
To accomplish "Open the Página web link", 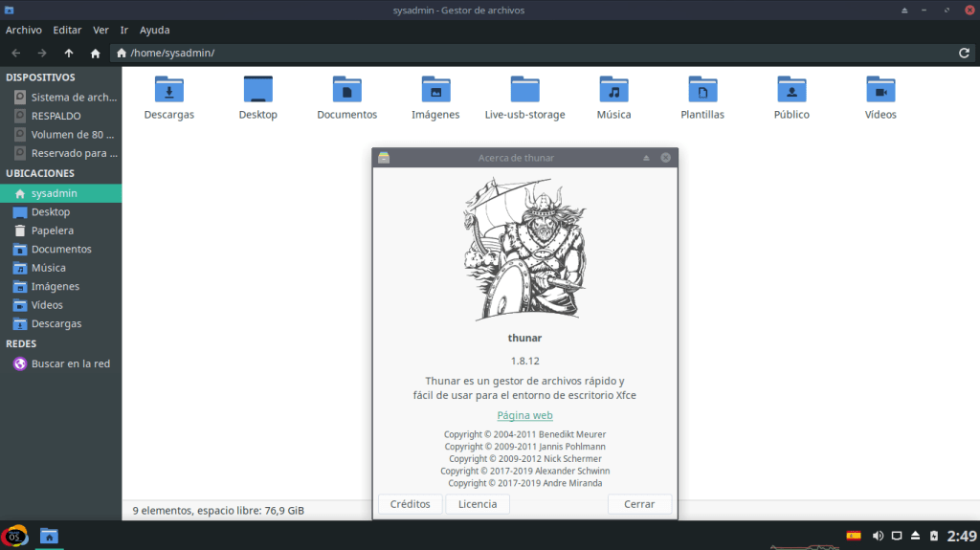I will [524, 415].
